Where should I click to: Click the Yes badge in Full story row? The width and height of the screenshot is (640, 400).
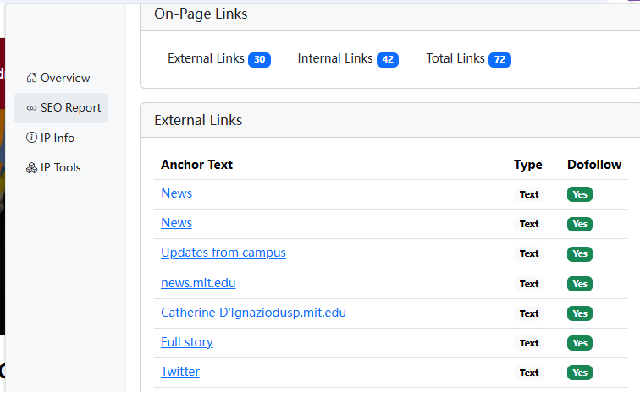[580, 343]
